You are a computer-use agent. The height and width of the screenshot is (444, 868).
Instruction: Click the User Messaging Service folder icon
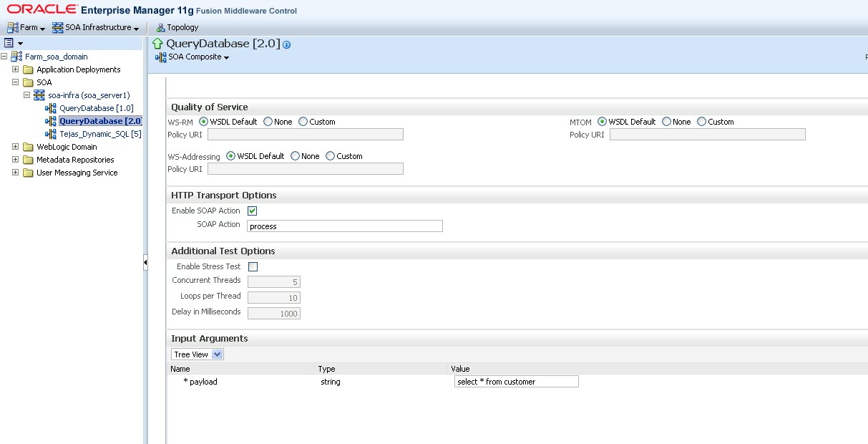(x=28, y=173)
